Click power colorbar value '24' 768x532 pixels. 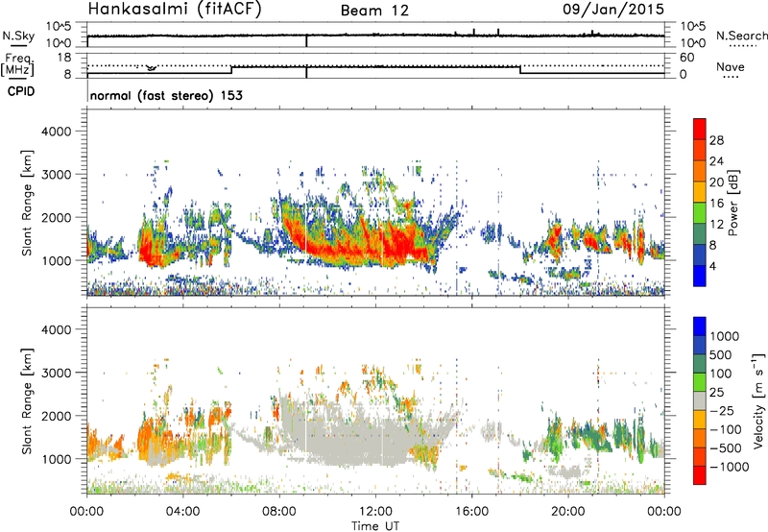pyautogui.click(x=716, y=161)
